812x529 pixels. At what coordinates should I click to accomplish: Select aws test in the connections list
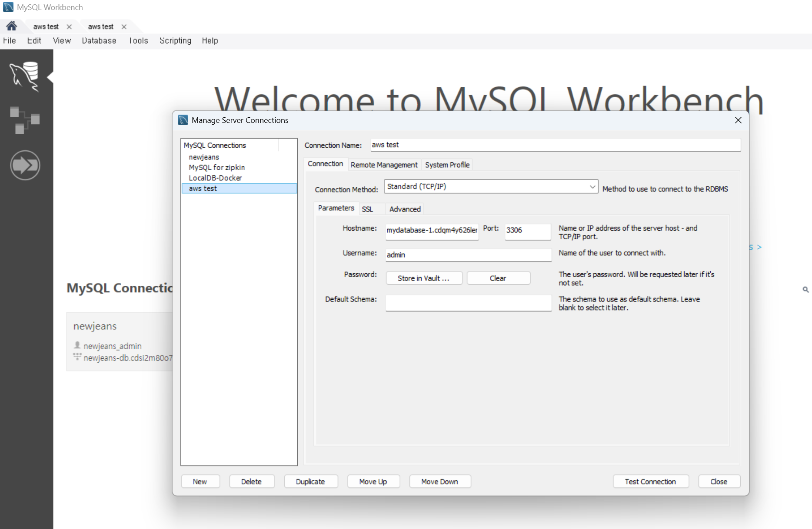click(x=239, y=188)
